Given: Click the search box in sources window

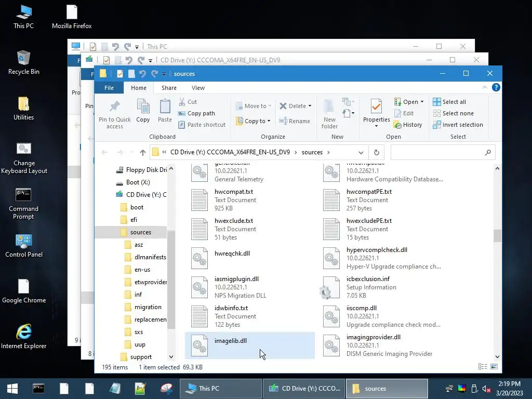Looking at the screenshot, I should [x=443, y=152].
